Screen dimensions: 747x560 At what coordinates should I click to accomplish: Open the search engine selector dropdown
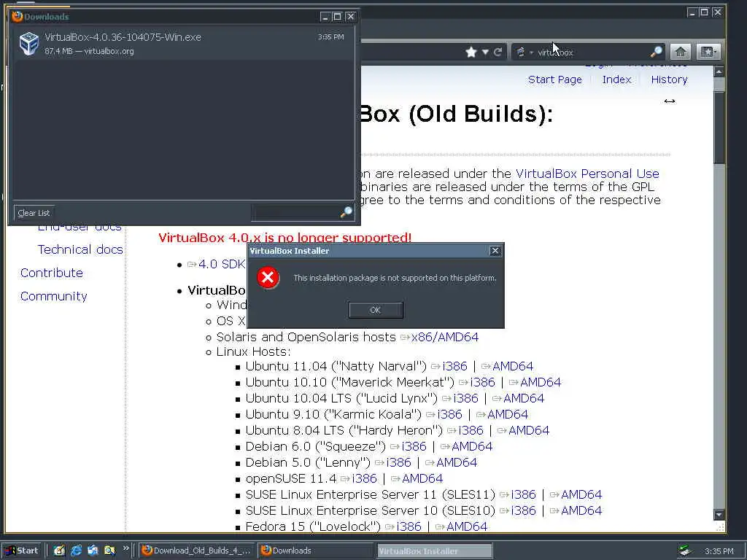tap(524, 52)
